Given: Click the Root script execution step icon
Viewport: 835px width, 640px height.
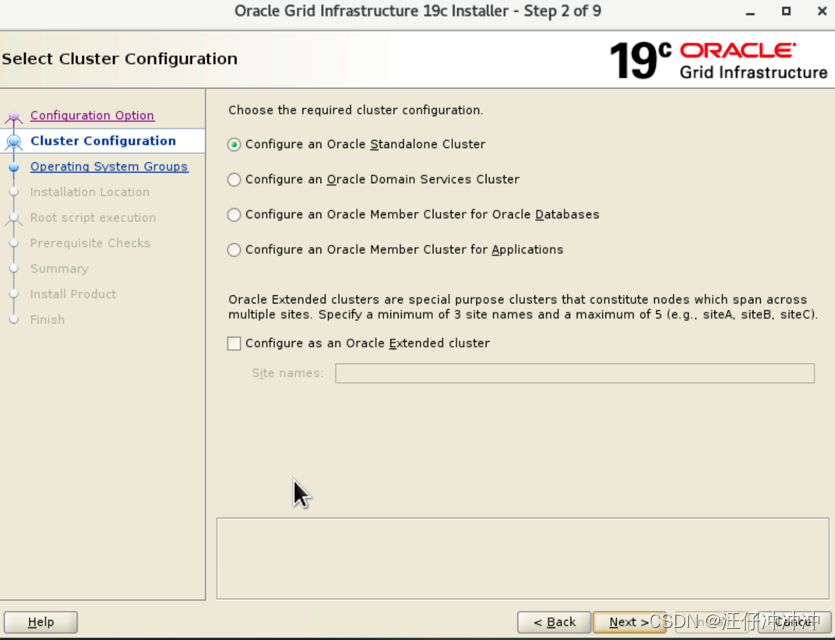Looking at the screenshot, I should (x=14, y=217).
